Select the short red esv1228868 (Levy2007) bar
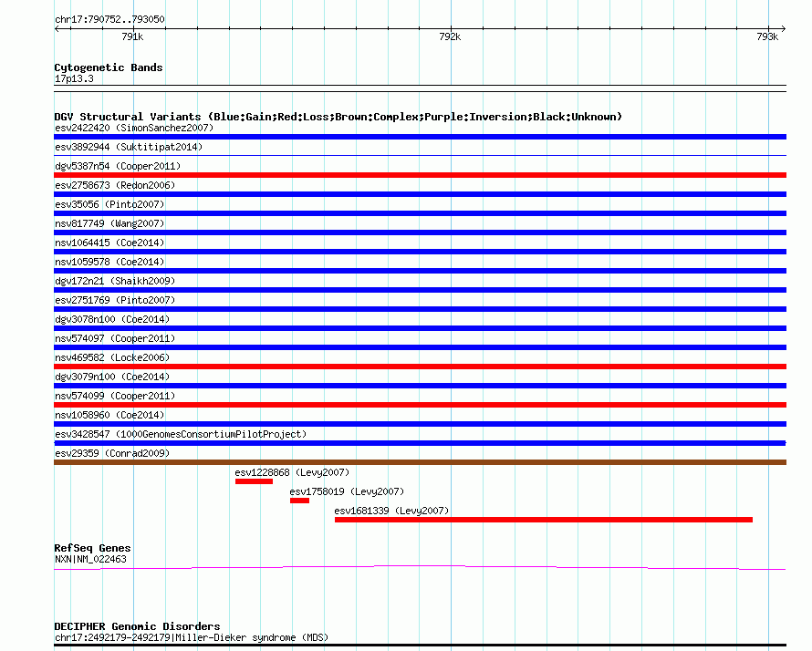The height and width of the screenshot is (651, 812). (x=254, y=481)
